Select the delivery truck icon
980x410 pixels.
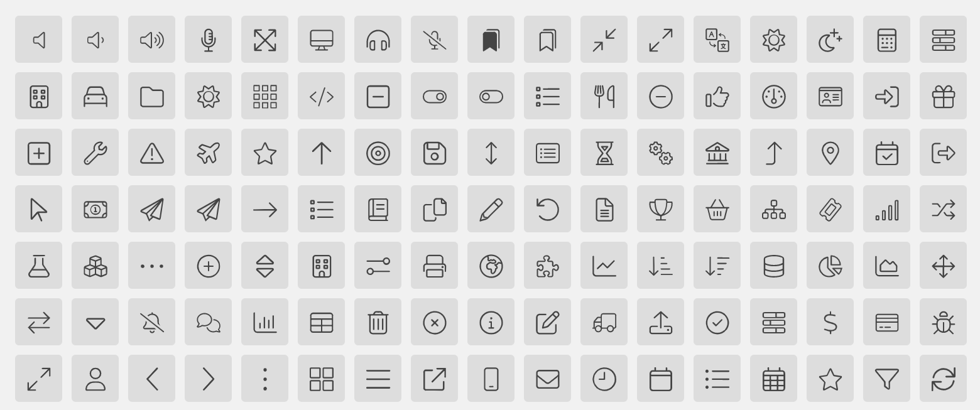pos(604,322)
